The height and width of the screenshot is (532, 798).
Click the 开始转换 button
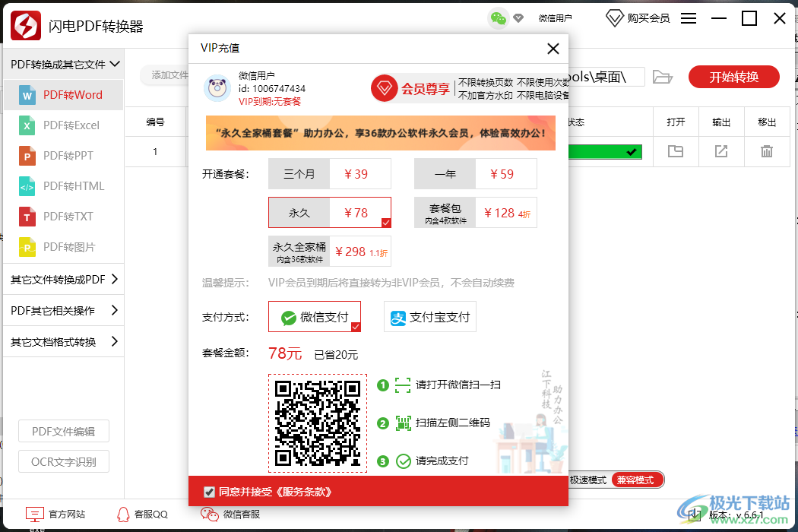pos(734,77)
